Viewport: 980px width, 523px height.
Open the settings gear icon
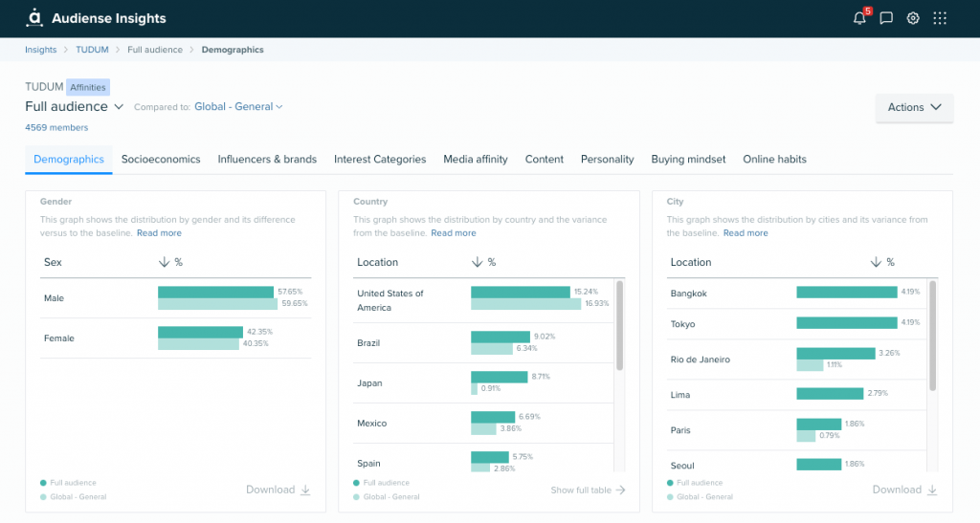913,19
